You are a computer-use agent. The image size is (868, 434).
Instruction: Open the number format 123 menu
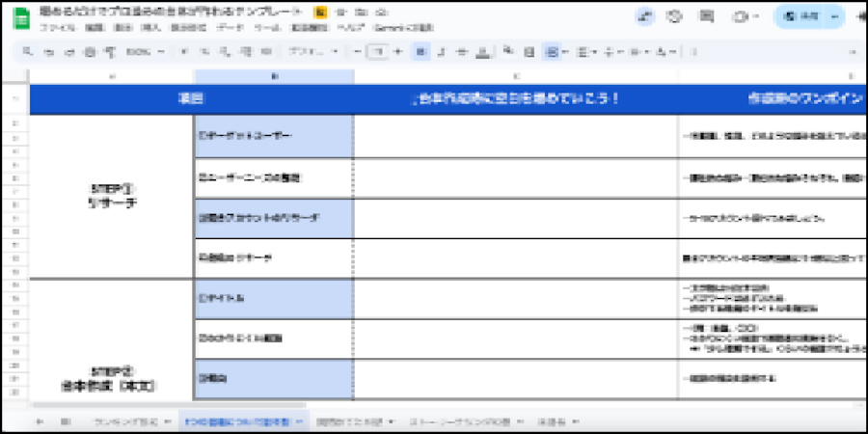coord(266,51)
